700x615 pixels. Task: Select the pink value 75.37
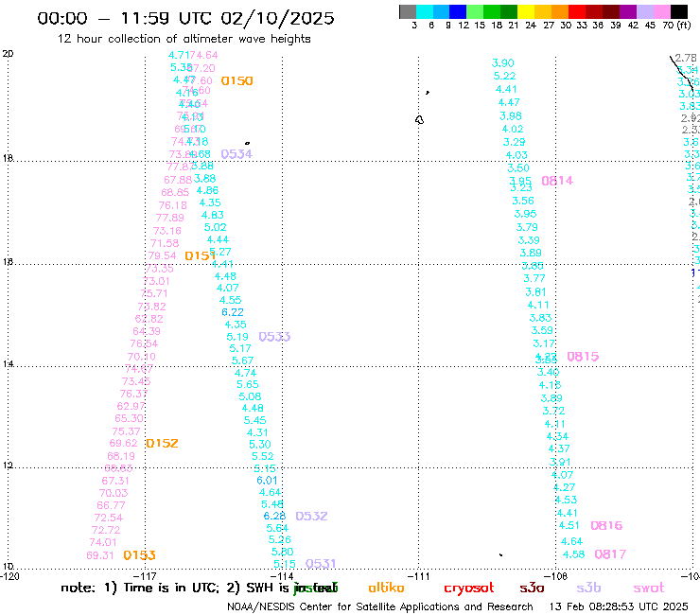click(127, 431)
